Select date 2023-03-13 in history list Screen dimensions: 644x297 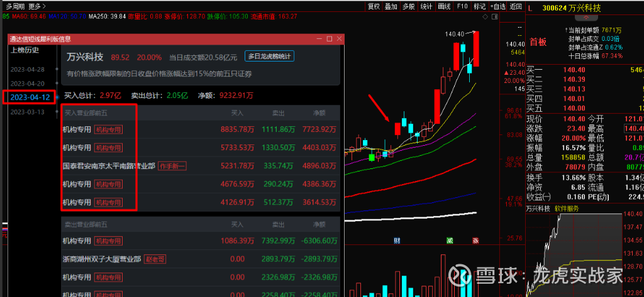pos(28,112)
